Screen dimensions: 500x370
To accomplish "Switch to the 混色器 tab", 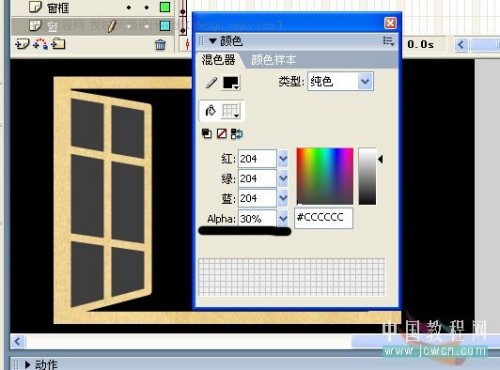I will coord(218,60).
